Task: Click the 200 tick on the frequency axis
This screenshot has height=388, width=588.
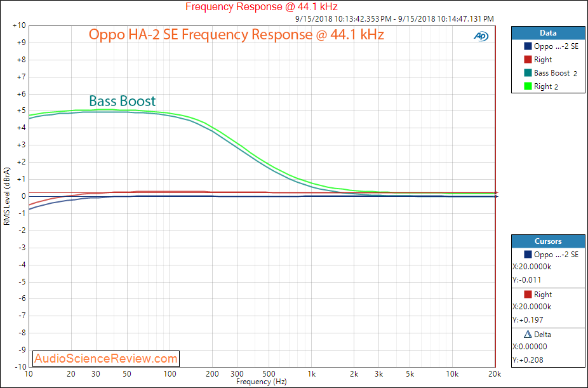Action: tap(213, 374)
